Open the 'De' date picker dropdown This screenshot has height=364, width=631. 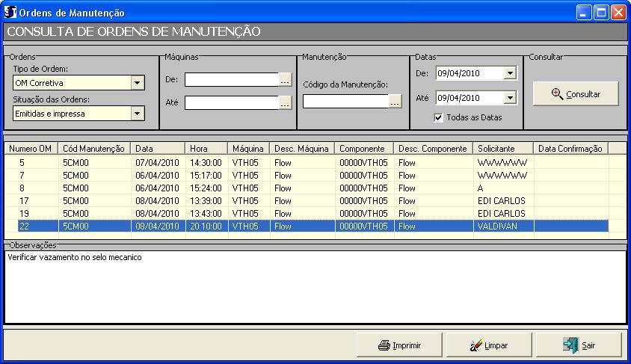coord(510,73)
